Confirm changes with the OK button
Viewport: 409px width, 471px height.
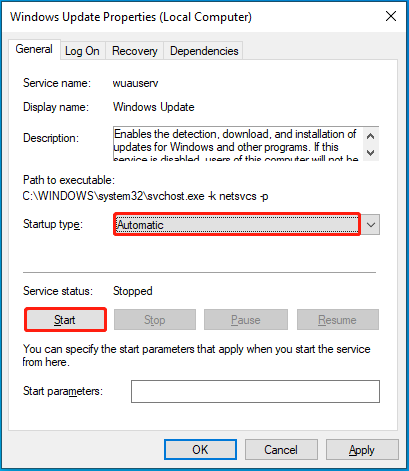200,450
